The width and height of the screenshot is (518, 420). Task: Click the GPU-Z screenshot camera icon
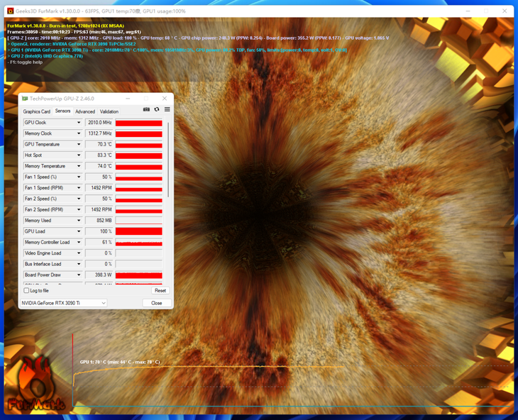[146, 110]
